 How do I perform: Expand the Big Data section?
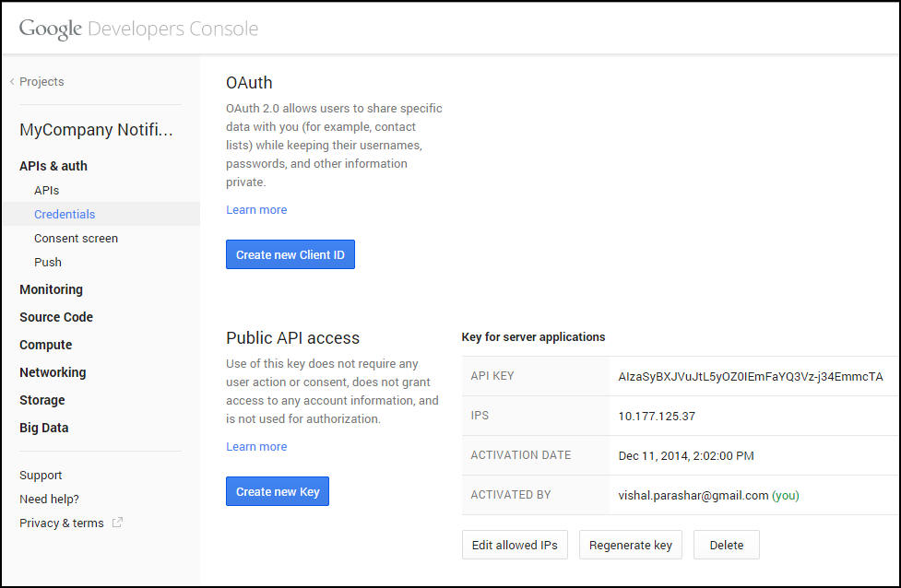pyautogui.click(x=43, y=428)
